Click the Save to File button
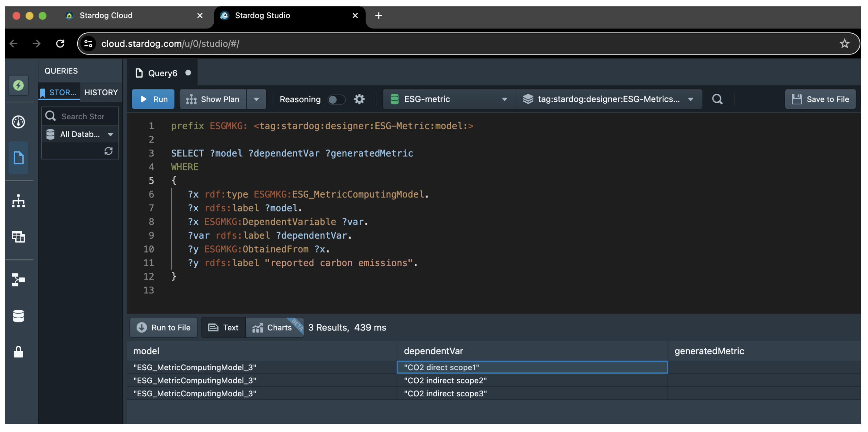868x432 pixels. click(x=820, y=99)
